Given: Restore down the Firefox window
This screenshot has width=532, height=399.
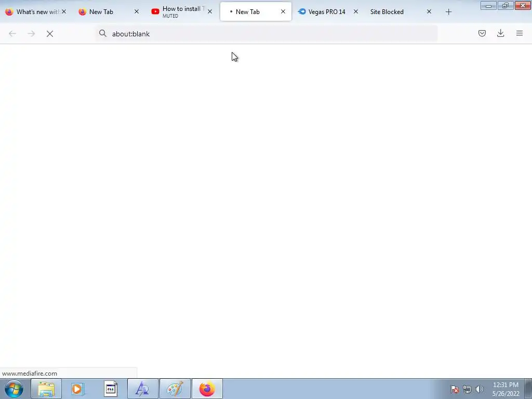Looking at the screenshot, I should [506, 6].
